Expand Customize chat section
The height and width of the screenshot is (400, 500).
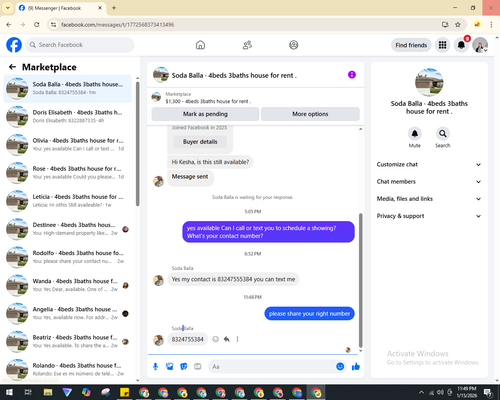(429, 164)
